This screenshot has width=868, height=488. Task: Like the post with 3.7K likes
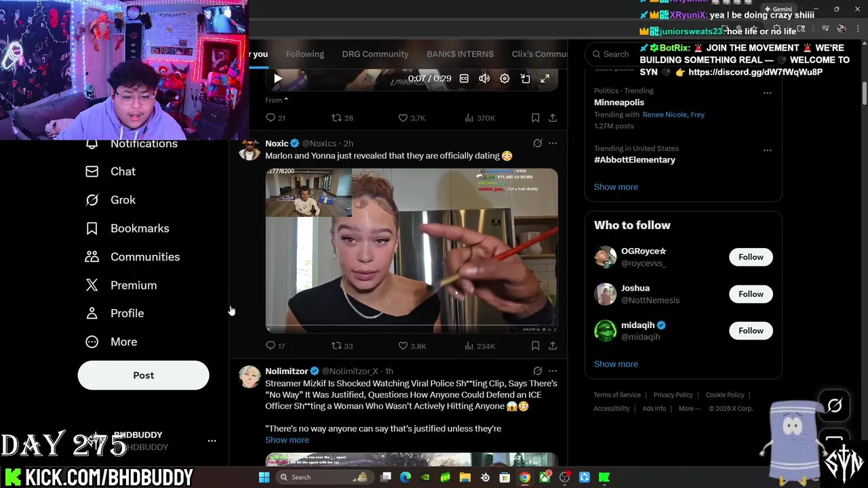pos(412,118)
